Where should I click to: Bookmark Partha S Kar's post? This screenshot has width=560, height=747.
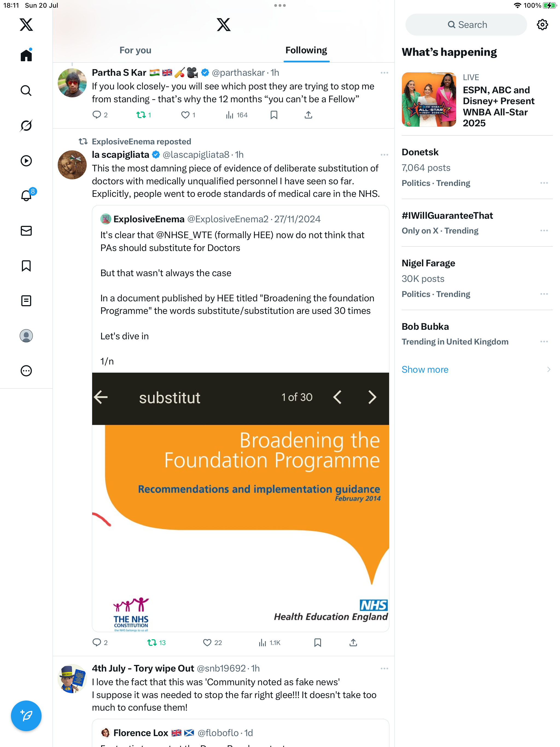274,115
